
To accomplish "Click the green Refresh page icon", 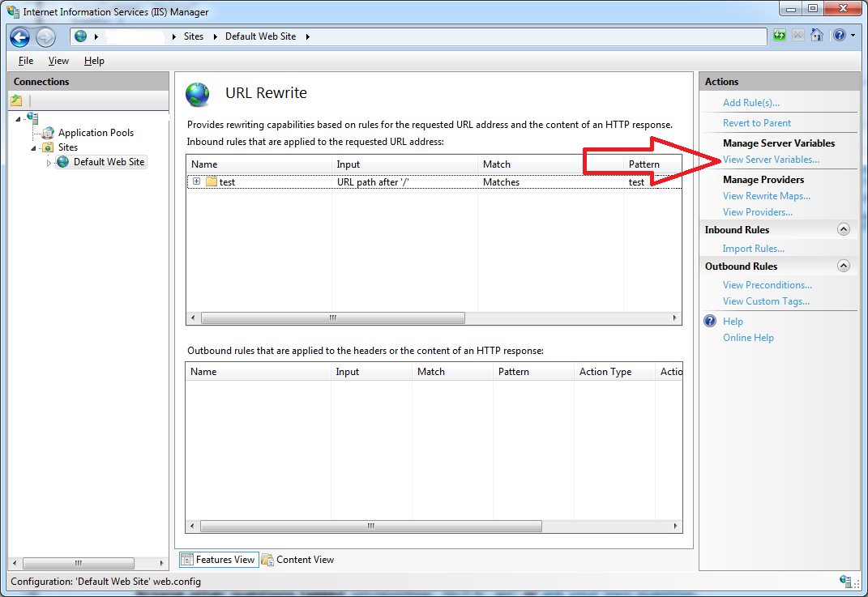I will coord(780,36).
